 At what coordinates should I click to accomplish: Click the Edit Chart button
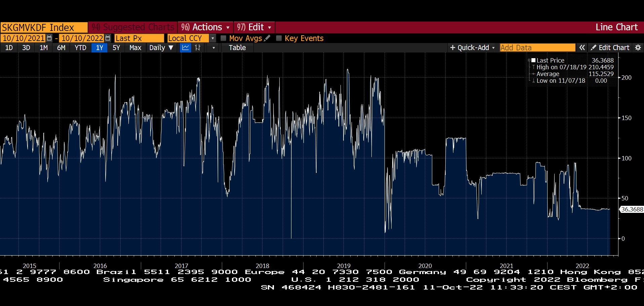point(610,48)
